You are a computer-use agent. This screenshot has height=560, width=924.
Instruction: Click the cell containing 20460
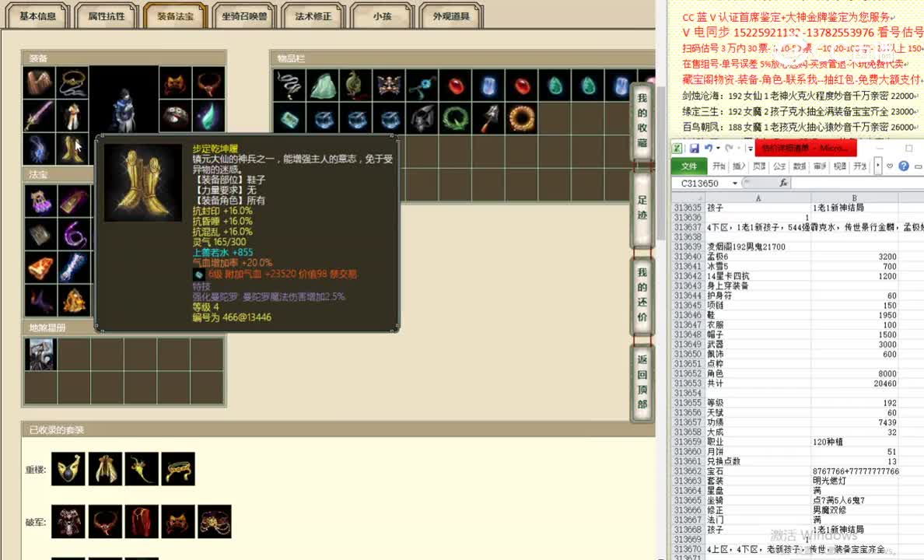855,383
